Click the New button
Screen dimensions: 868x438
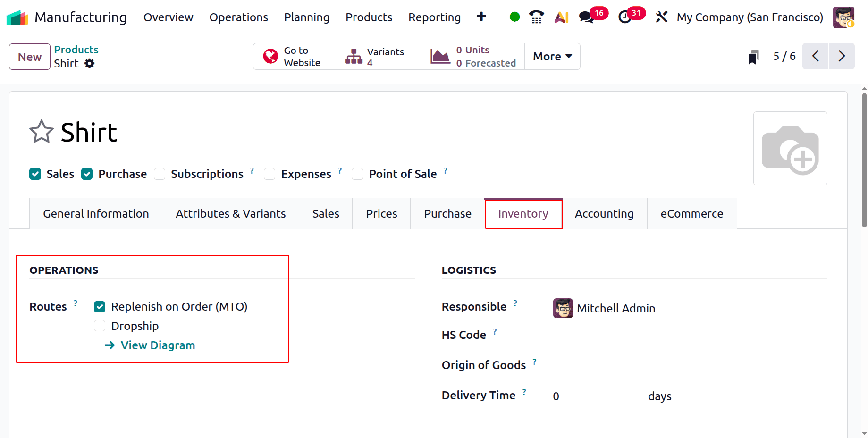(x=30, y=57)
